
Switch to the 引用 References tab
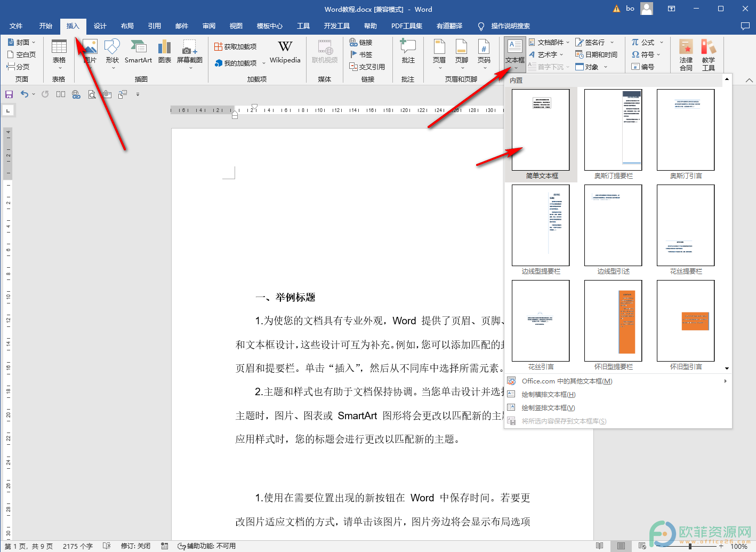pos(155,26)
